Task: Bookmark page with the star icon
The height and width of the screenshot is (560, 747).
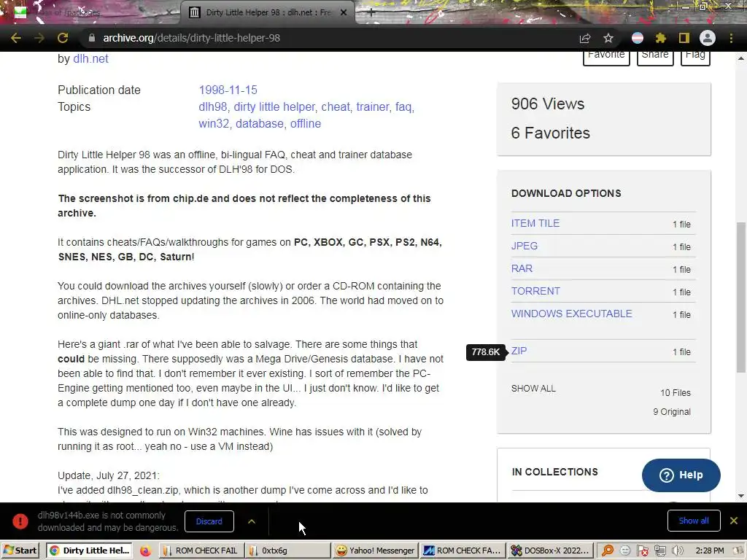Action: pyautogui.click(x=608, y=38)
